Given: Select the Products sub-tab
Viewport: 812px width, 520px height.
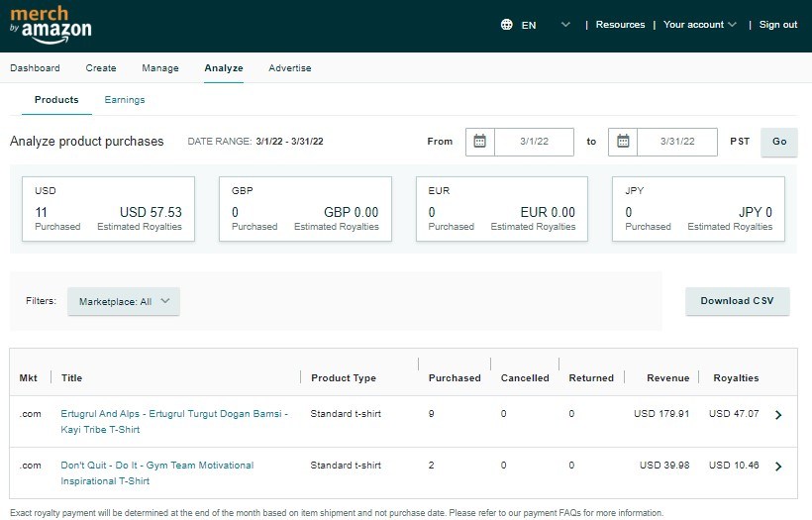Looking at the screenshot, I should pyautogui.click(x=56, y=99).
